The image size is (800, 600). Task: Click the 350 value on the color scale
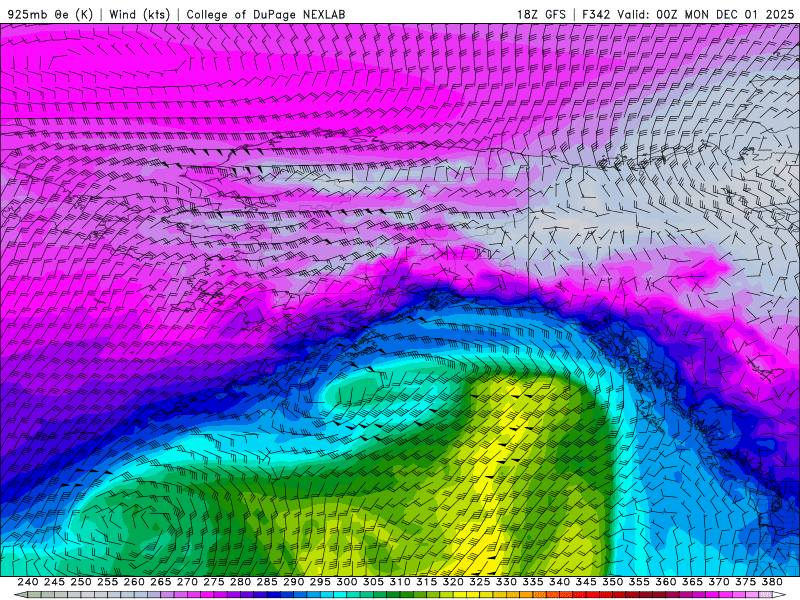[612, 582]
